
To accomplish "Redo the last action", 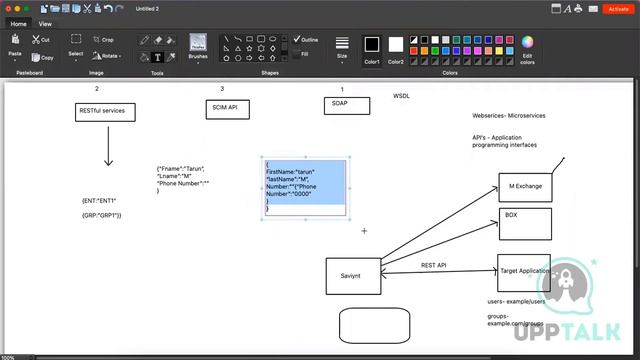I will (119, 9).
